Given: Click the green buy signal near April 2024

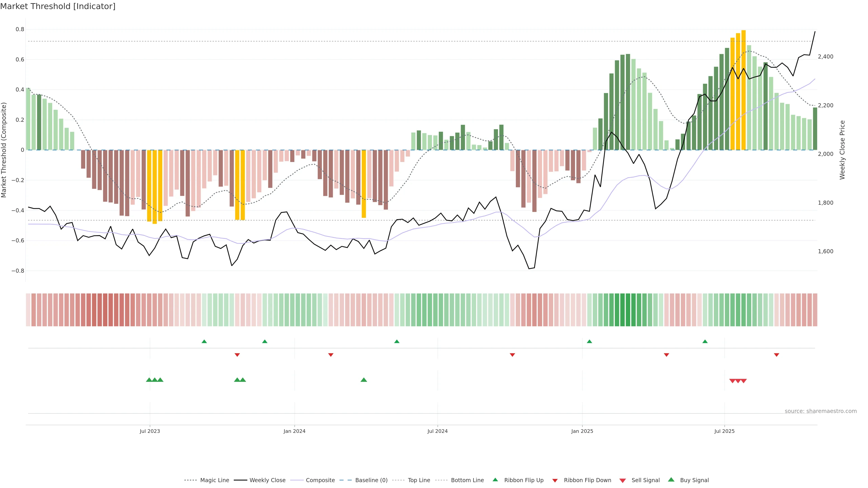Looking at the screenshot, I should tap(363, 380).
